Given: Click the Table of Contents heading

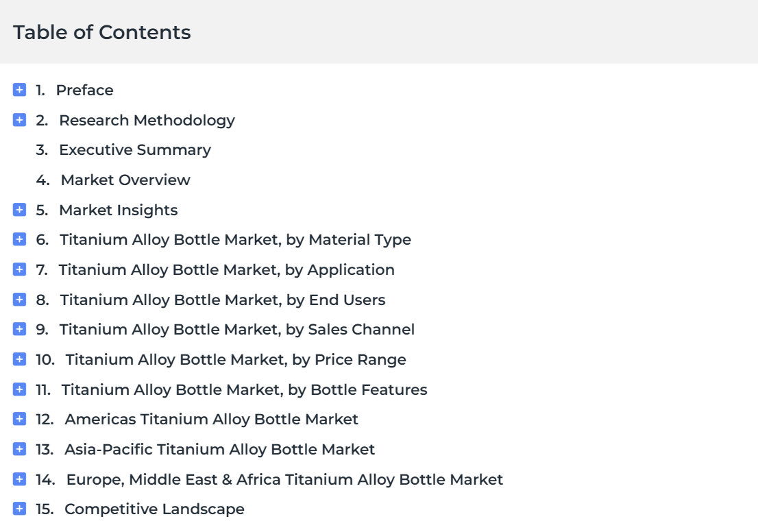Looking at the screenshot, I should (x=102, y=32).
